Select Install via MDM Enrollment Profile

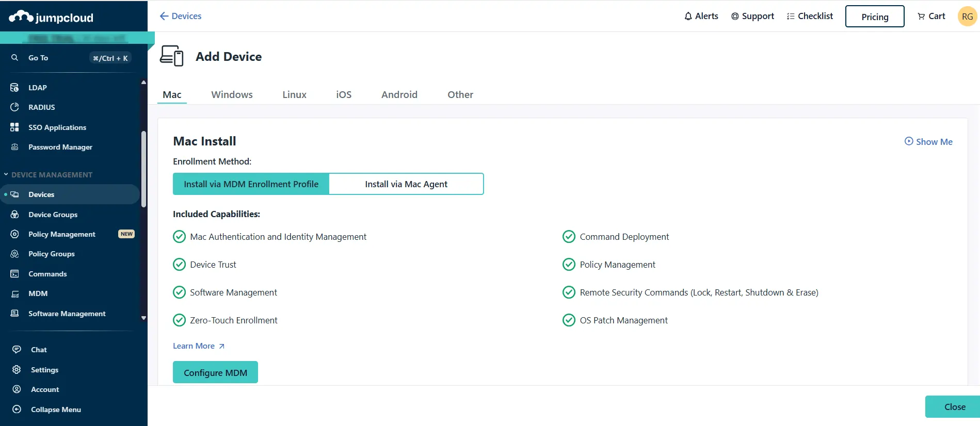(251, 184)
